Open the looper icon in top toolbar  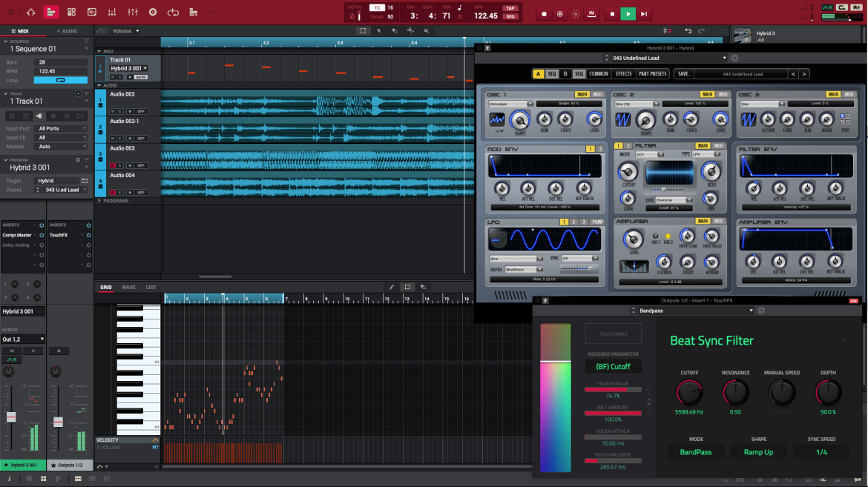pyautogui.click(x=174, y=12)
